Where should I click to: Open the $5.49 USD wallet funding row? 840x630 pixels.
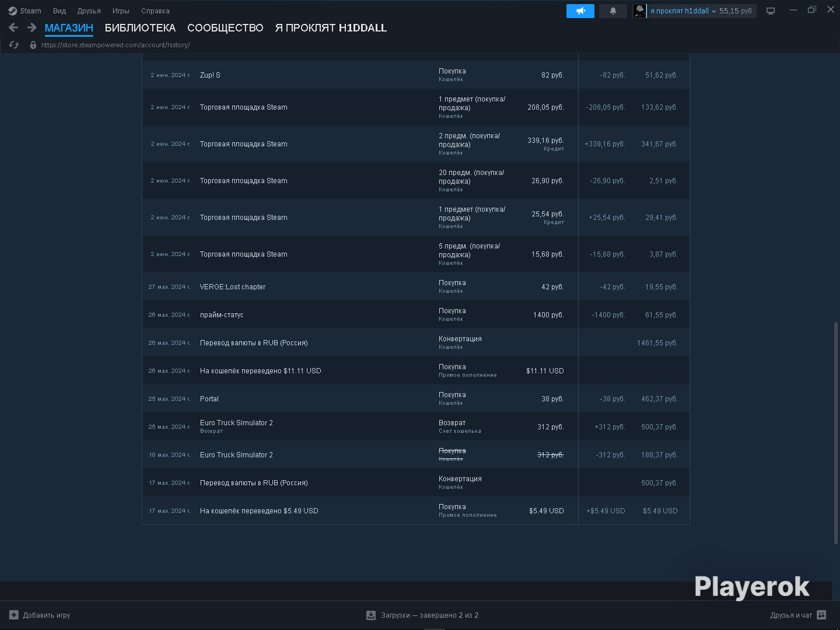[416, 511]
